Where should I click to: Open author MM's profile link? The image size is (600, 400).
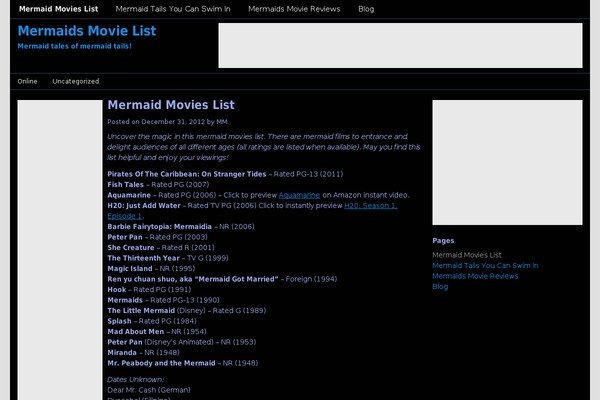coord(222,122)
